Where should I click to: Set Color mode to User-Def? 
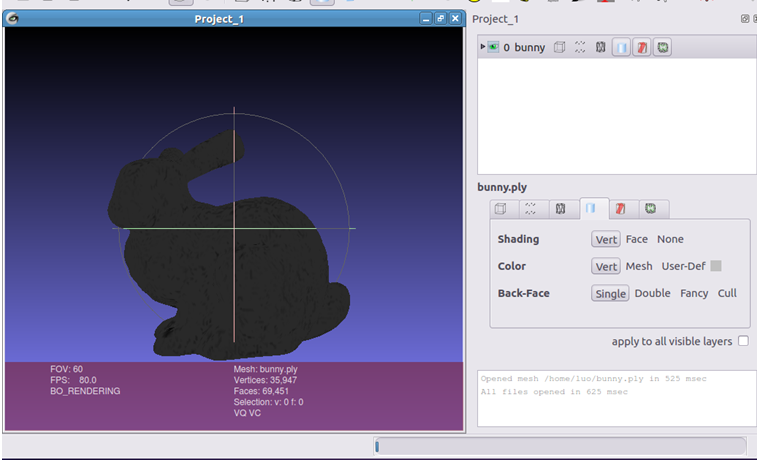click(x=683, y=266)
